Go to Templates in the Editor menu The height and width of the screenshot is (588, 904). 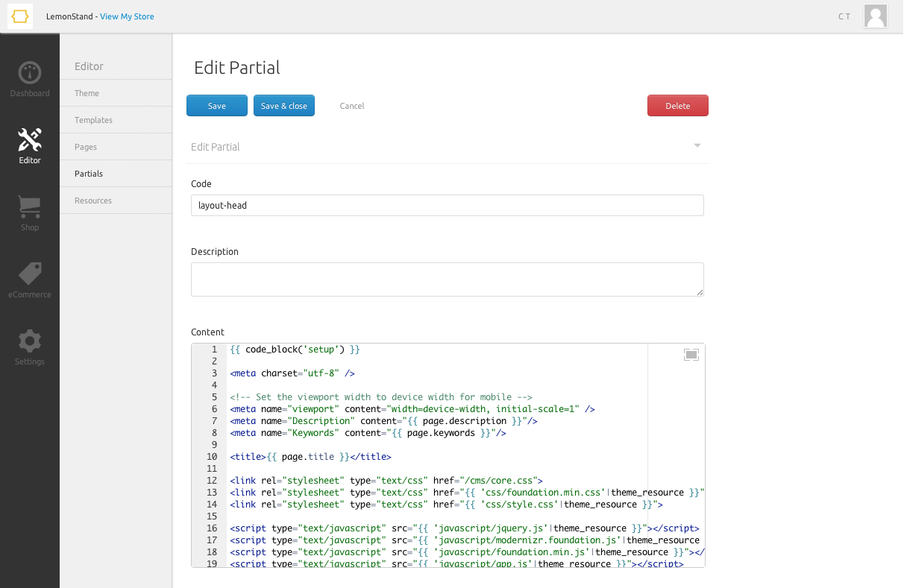93,120
